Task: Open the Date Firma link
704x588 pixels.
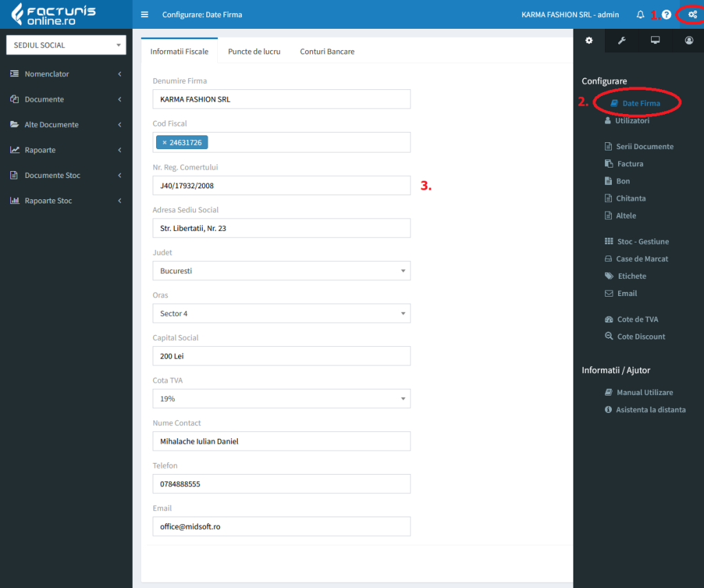Action: pos(641,103)
